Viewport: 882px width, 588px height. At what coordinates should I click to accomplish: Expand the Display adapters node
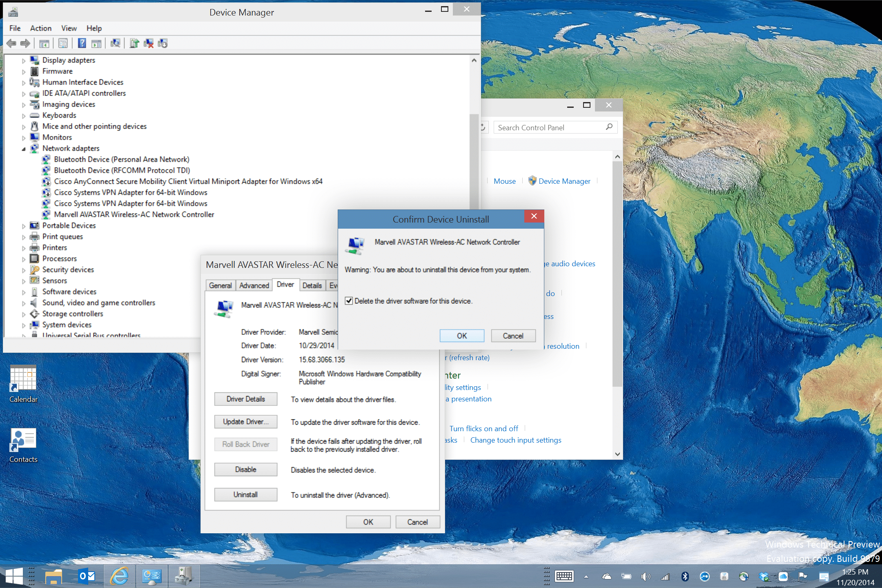coord(24,60)
